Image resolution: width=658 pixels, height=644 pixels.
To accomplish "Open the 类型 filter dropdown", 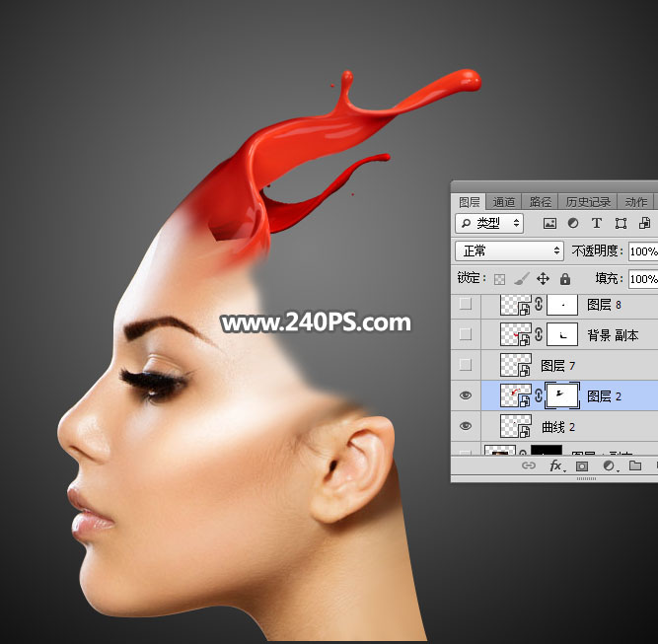I will (x=489, y=223).
